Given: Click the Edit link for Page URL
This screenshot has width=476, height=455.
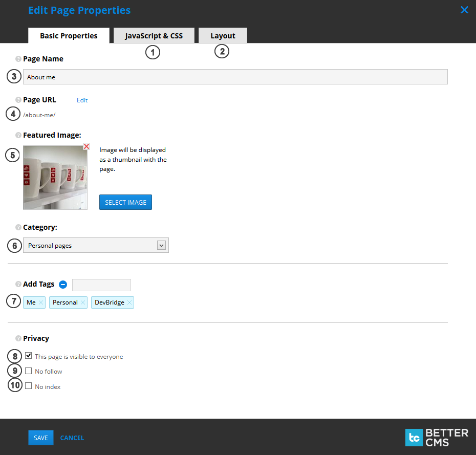Looking at the screenshot, I should (x=82, y=100).
